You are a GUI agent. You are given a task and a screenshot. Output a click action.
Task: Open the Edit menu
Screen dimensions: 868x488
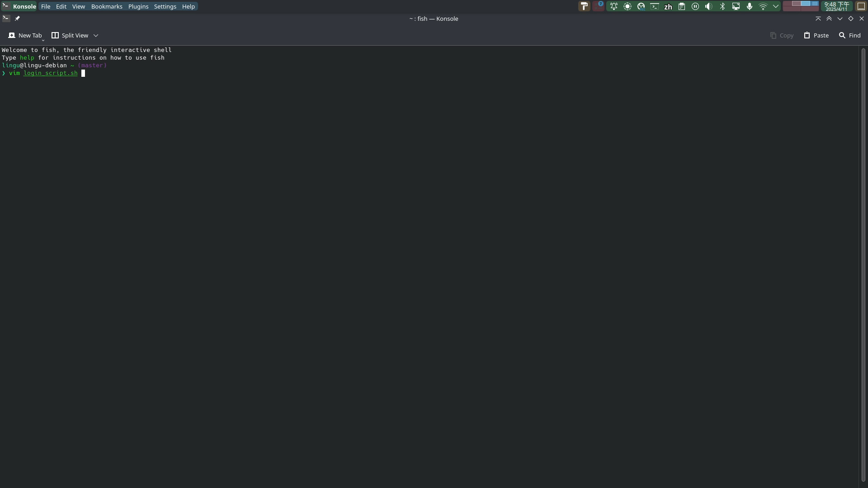point(61,6)
